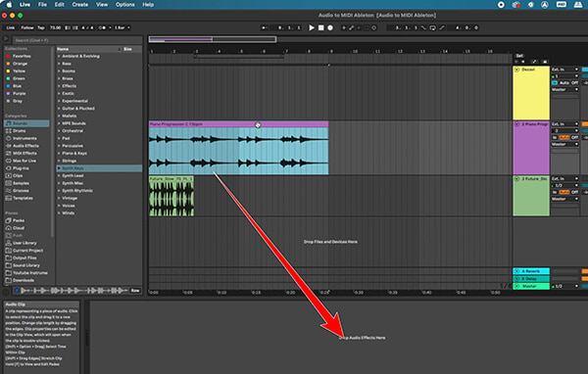
Task: Click the purple Piano Progression track header
Action: pyautogui.click(x=531, y=147)
